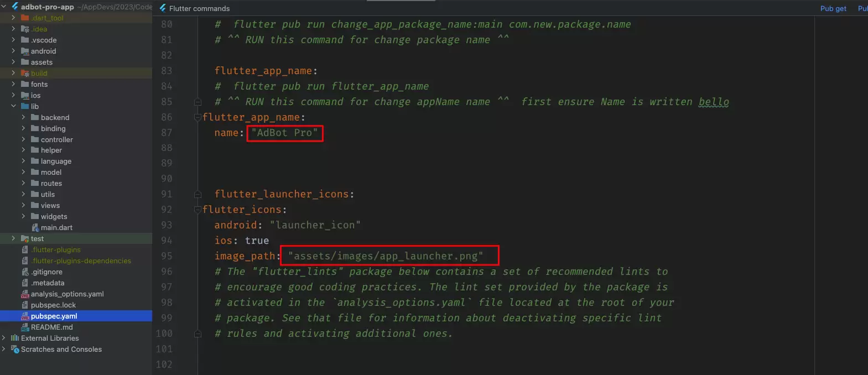Click the underlined word bello
This screenshot has width=868, height=375.
(714, 102)
